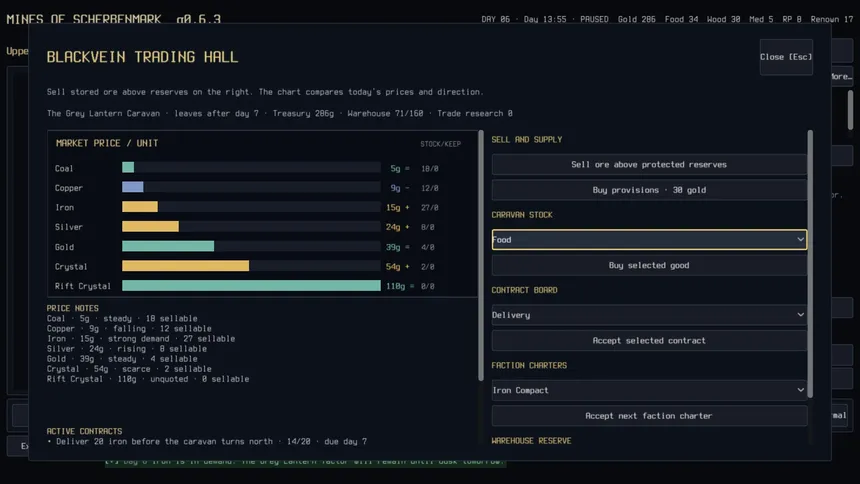Image resolution: width=860 pixels, height=484 pixels.
Task: Buy provisions for 30 gold
Action: point(649,190)
